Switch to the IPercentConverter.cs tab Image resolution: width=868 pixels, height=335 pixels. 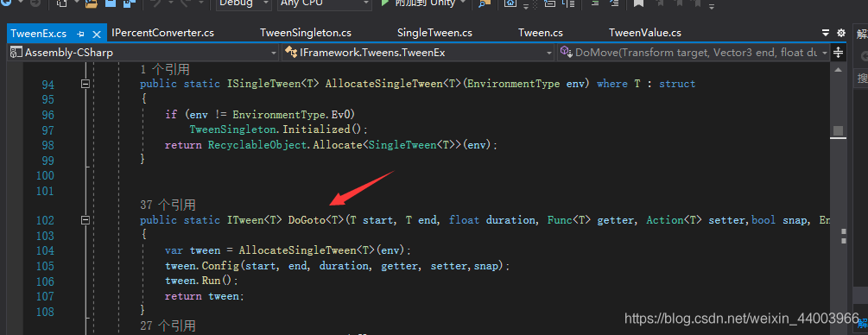(162, 33)
